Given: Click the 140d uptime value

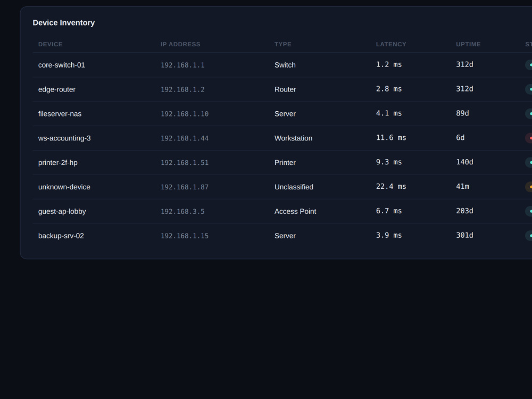Looking at the screenshot, I should pos(464,162).
